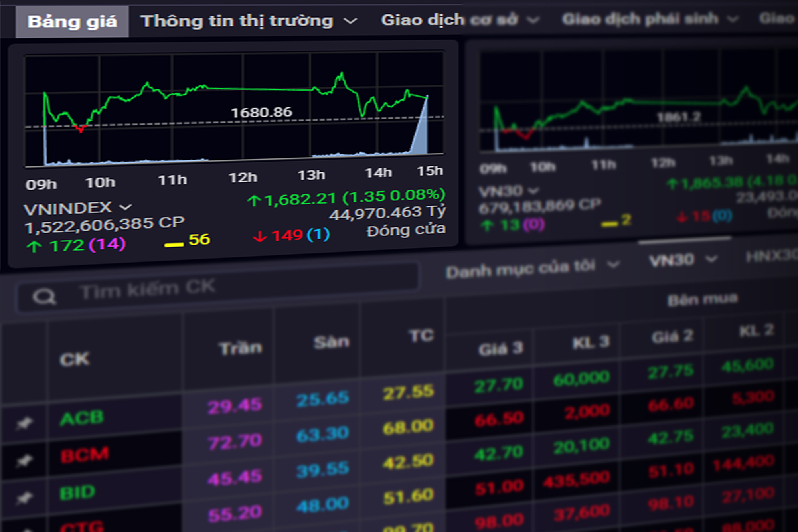
Task: Click the Tìm kiếm CK search field
Action: (x=217, y=288)
